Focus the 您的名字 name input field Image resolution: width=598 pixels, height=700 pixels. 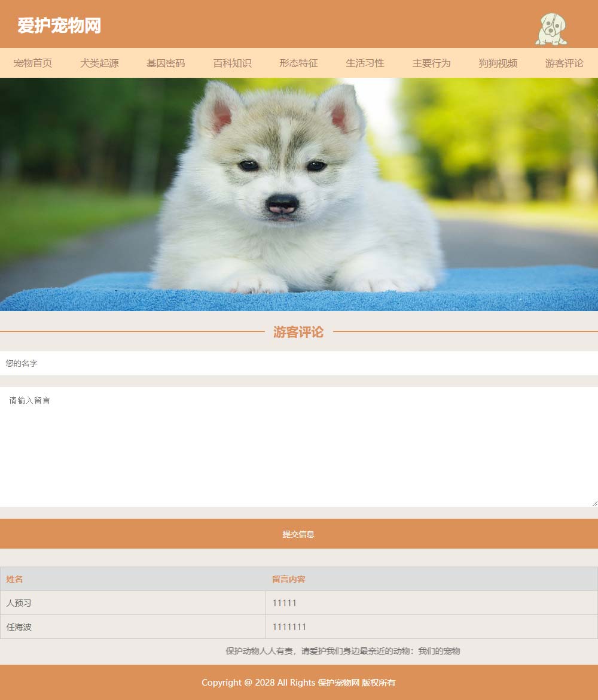(299, 363)
